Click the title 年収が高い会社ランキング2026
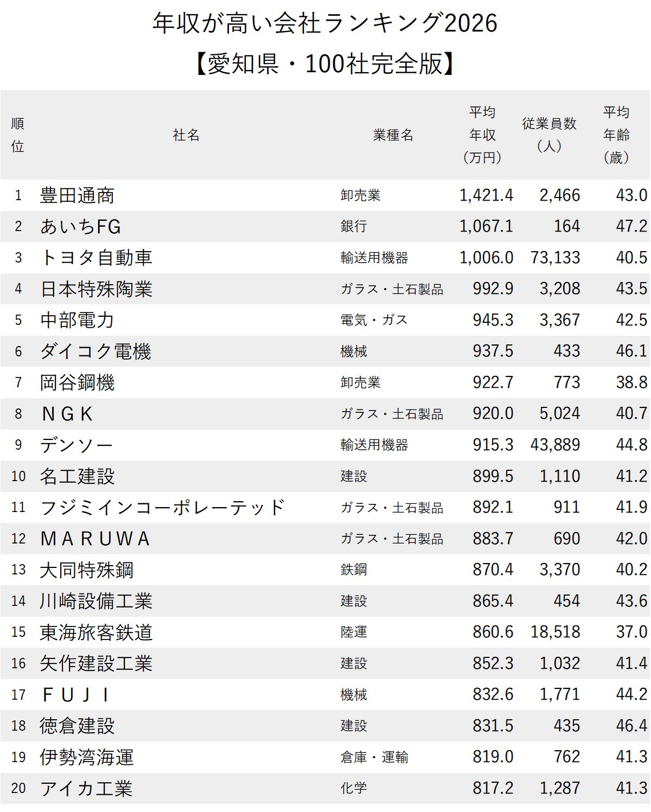This screenshot has width=651, height=812. (x=325, y=23)
